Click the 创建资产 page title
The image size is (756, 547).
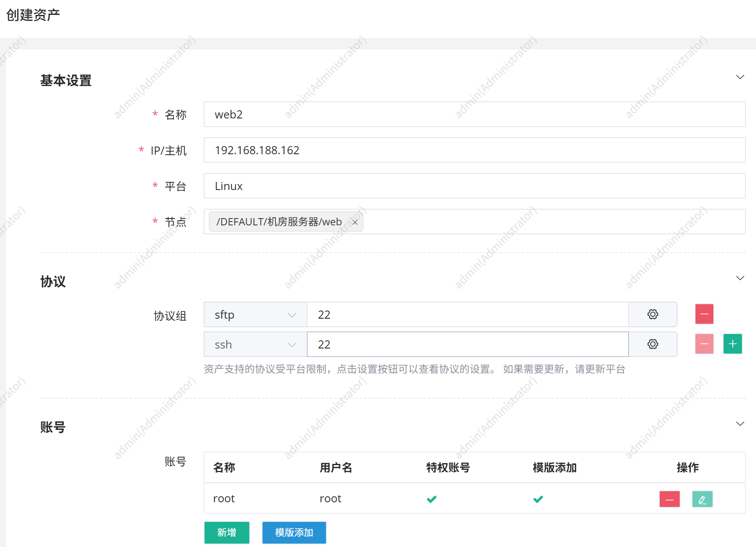click(x=33, y=15)
